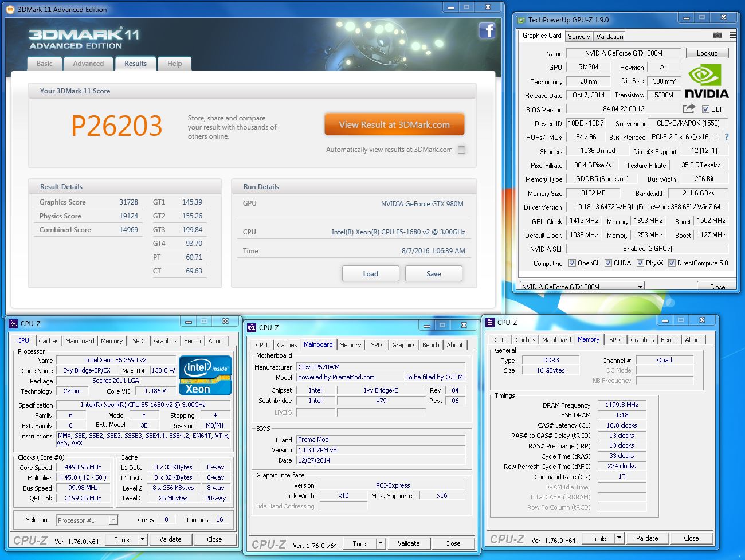Click the GT1 value 145.39
This screenshot has height=560, width=745.
192,202
